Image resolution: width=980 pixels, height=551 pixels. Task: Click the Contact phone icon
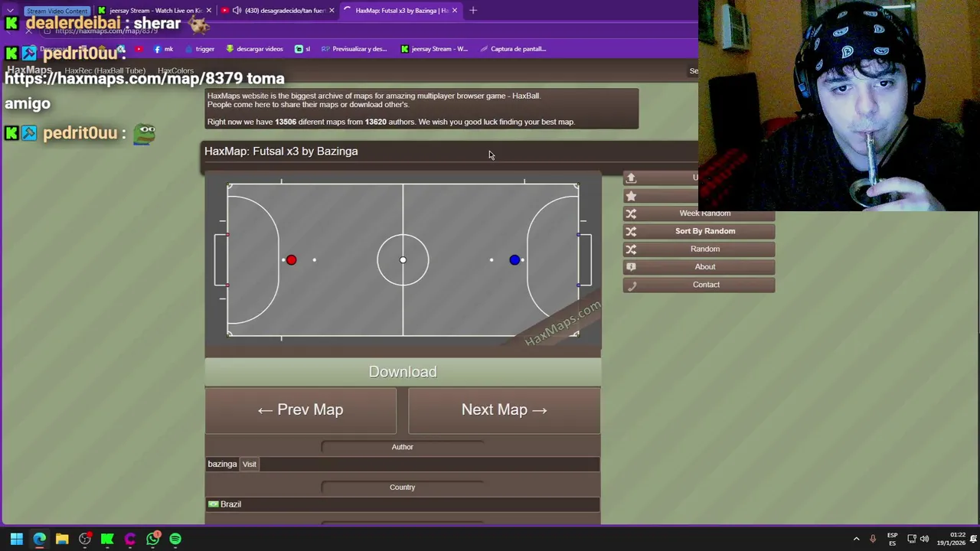(x=631, y=285)
